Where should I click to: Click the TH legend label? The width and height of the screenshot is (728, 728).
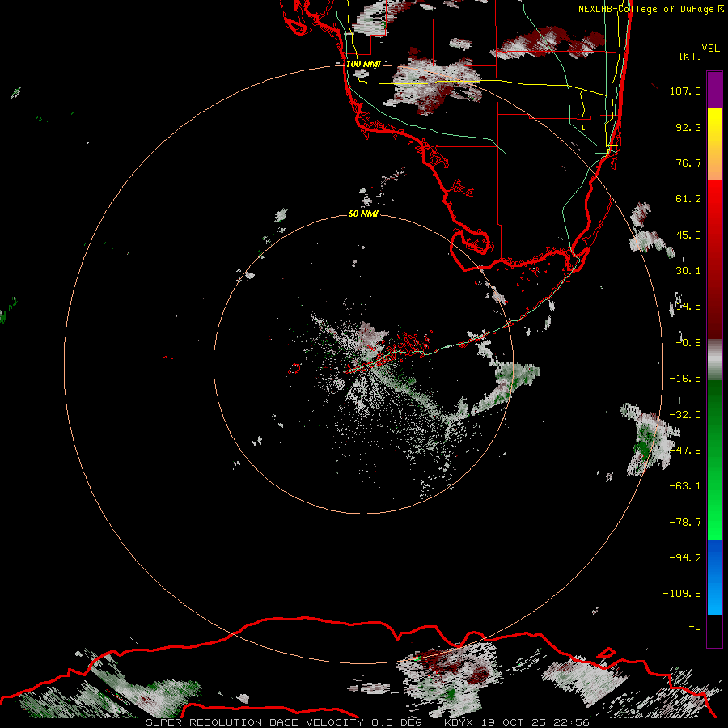click(x=695, y=630)
